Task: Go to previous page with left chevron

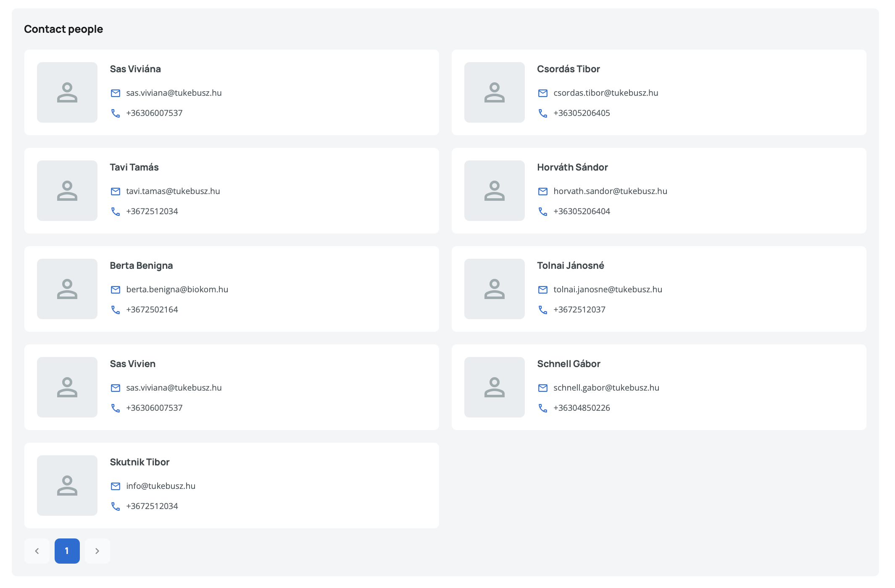Action: [37, 551]
